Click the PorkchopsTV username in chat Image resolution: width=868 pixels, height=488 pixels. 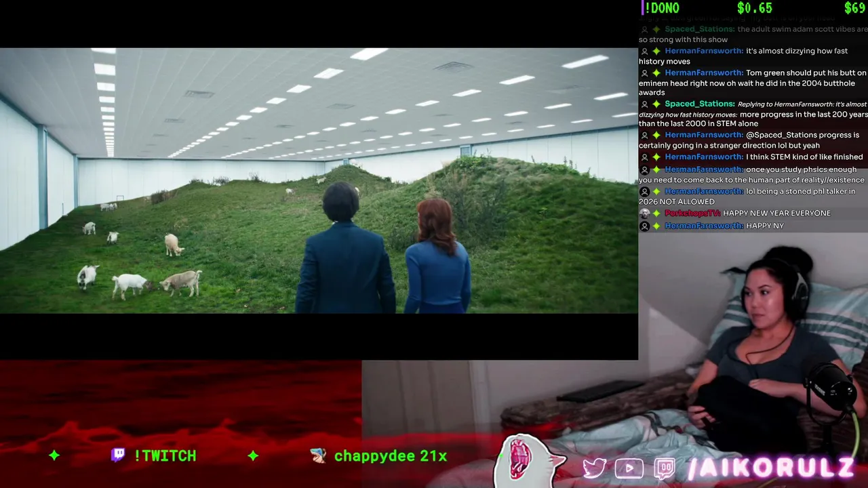[691, 213]
